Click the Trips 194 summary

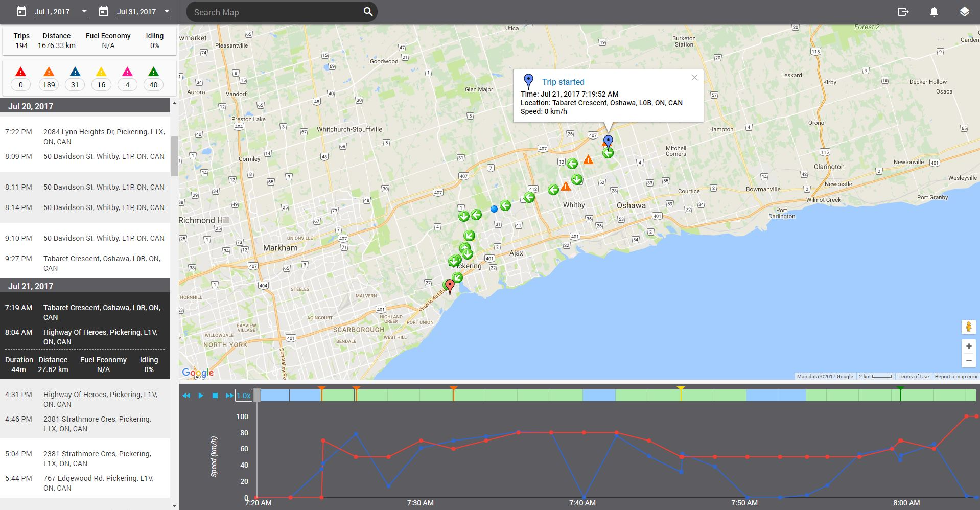click(21, 41)
